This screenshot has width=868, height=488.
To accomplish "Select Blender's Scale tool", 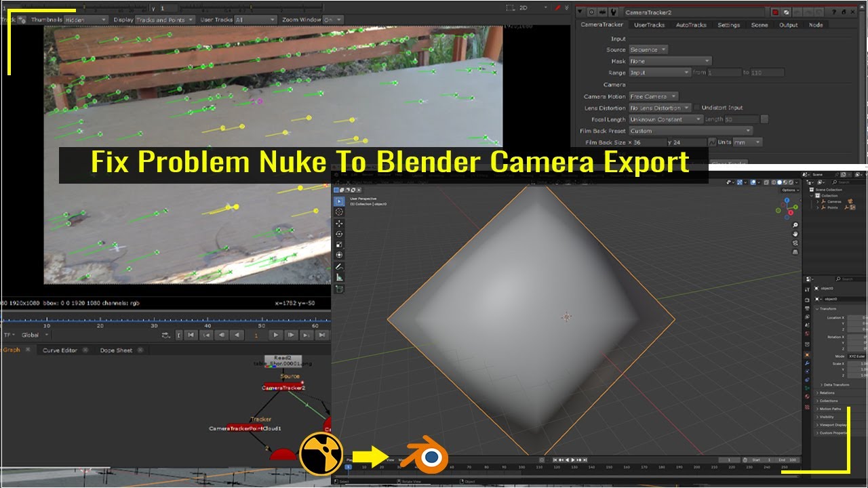I will (339, 245).
